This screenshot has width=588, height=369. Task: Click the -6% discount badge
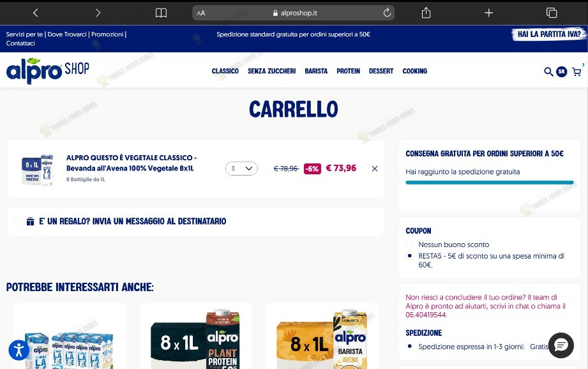[x=312, y=169]
